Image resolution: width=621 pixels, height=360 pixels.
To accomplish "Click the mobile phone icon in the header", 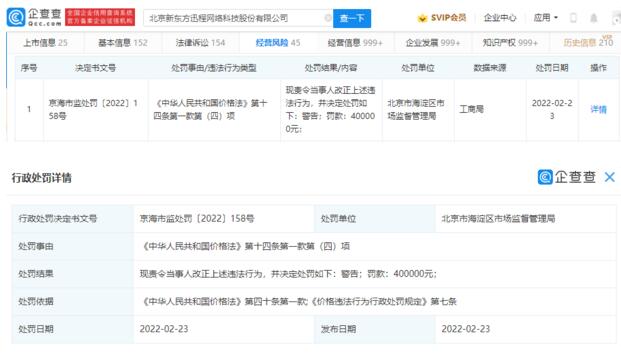I will coord(573,18).
